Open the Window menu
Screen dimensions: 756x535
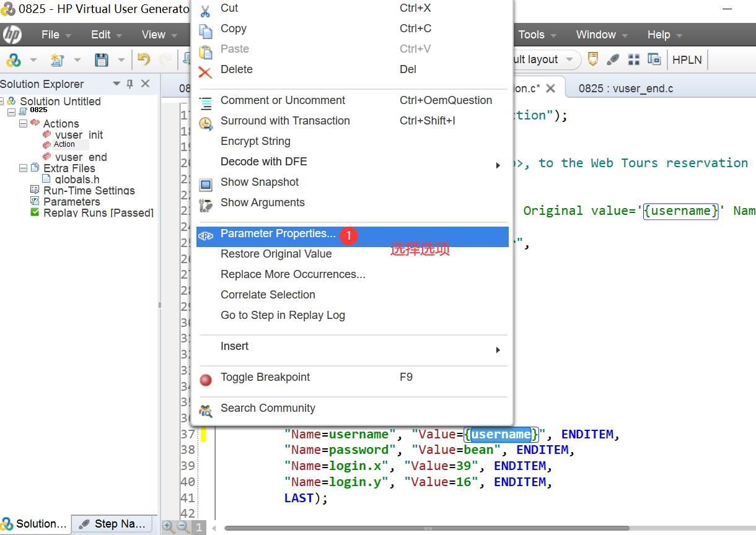[x=602, y=35]
